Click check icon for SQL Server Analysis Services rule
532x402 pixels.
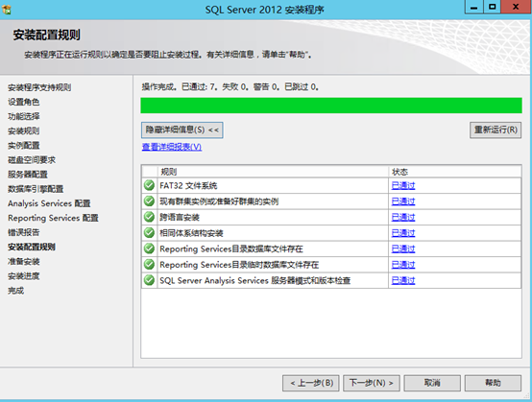(x=149, y=280)
